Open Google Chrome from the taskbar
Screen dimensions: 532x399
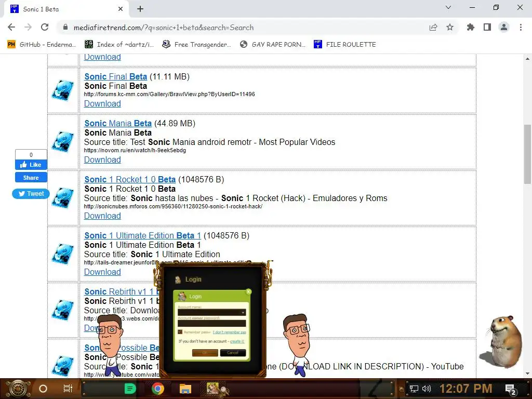[x=158, y=389]
